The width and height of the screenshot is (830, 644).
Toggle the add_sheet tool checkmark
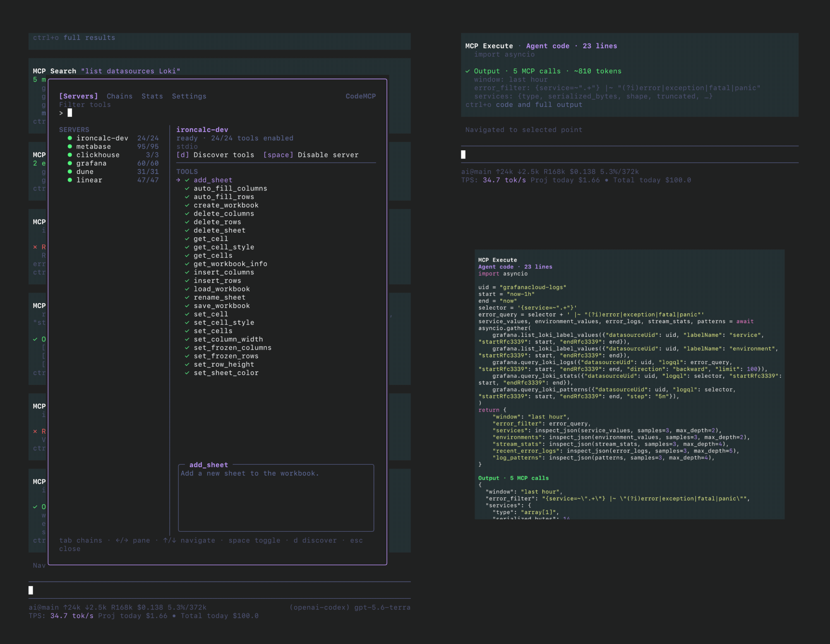click(187, 180)
